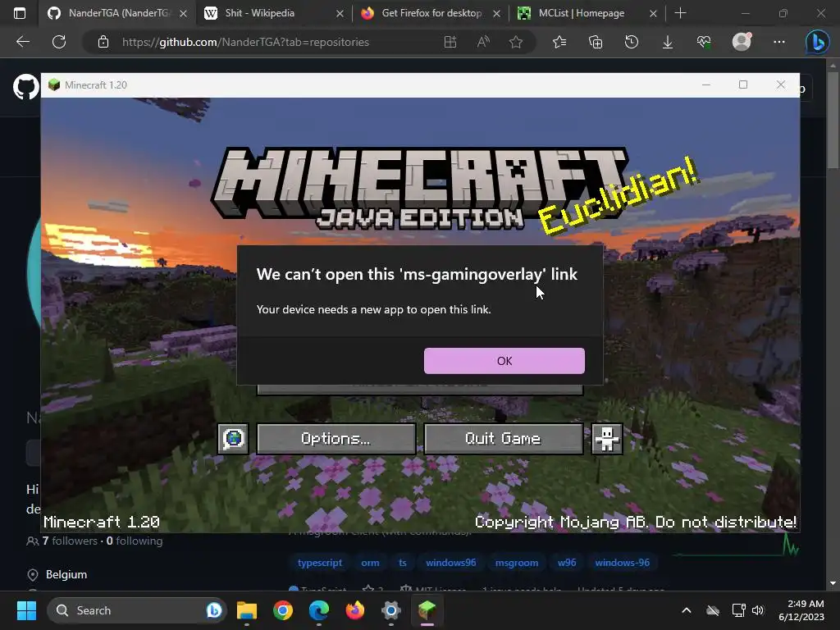Open the typescript topic tag
This screenshot has height=630, width=840.
(320, 563)
